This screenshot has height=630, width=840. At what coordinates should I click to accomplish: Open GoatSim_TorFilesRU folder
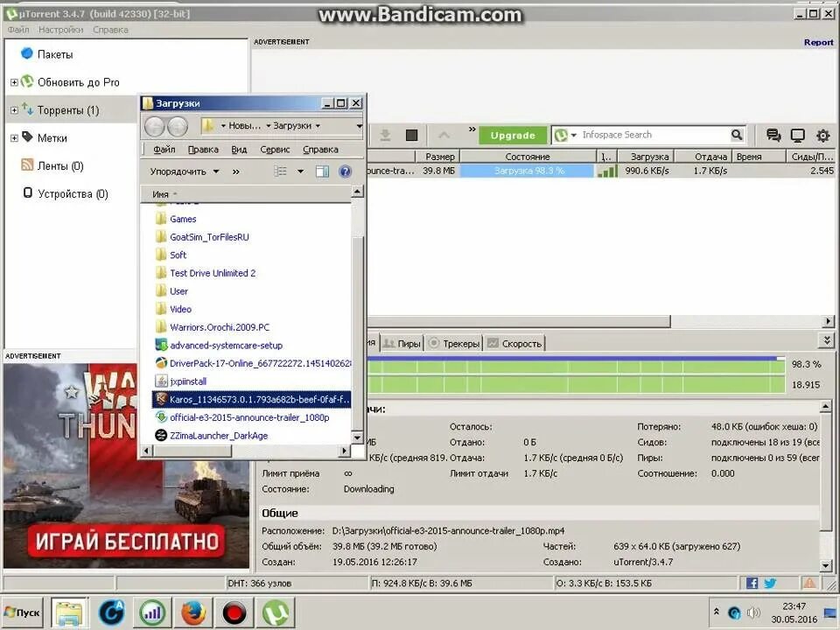(209, 237)
